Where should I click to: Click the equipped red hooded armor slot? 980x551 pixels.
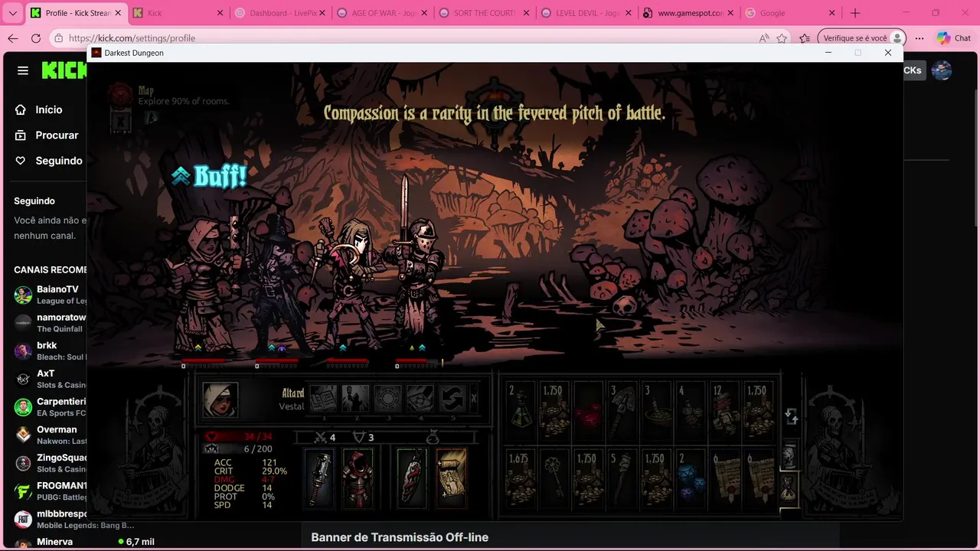358,479
